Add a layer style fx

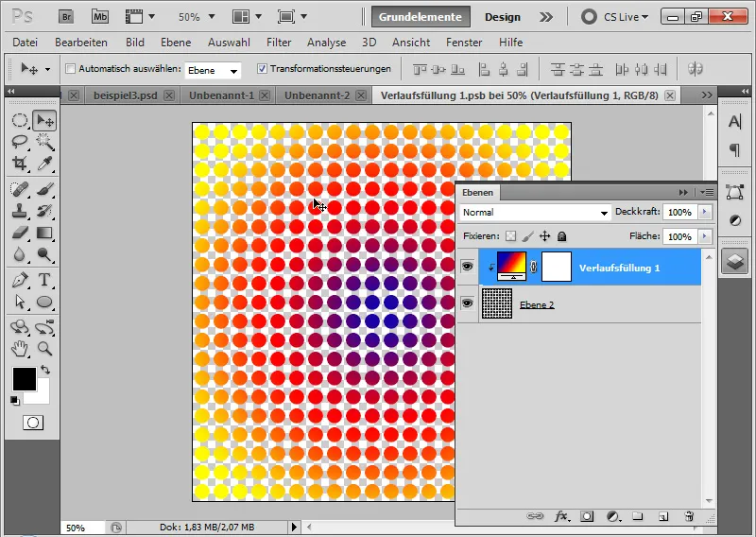[561, 517]
